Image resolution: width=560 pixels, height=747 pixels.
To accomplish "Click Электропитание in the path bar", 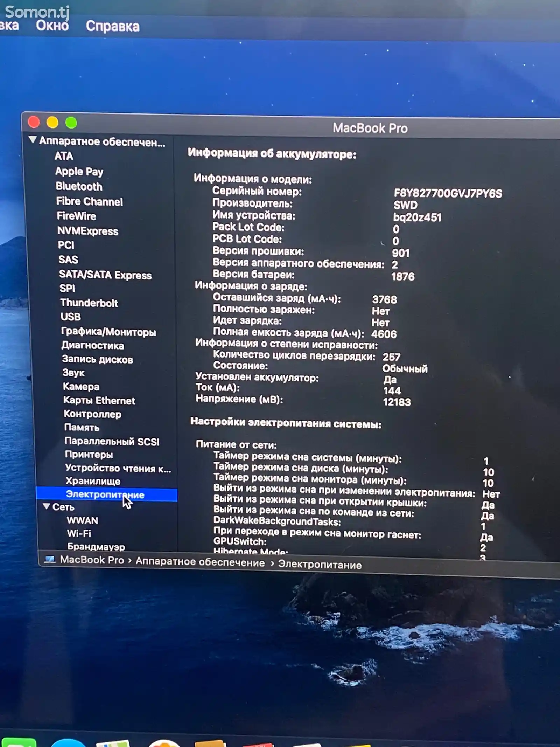I will pyautogui.click(x=320, y=565).
